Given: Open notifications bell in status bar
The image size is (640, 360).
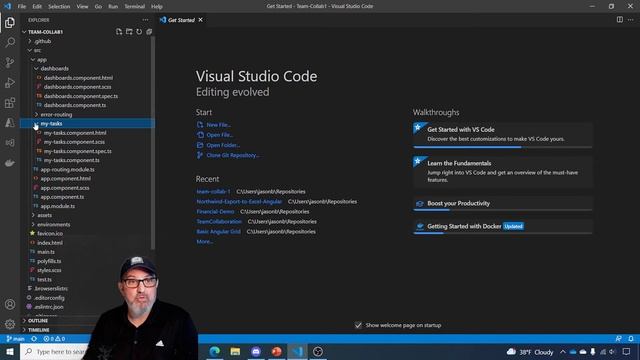Looking at the screenshot, I should coord(631,339).
